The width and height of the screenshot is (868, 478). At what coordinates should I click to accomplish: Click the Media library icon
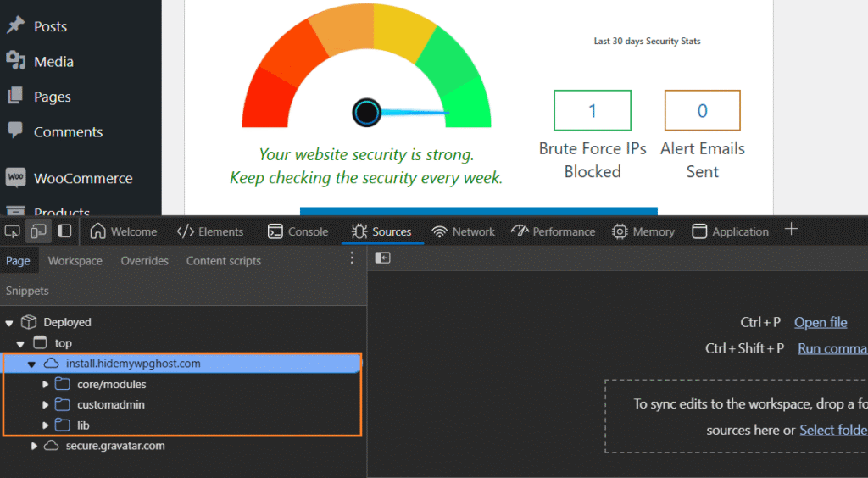pos(15,59)
